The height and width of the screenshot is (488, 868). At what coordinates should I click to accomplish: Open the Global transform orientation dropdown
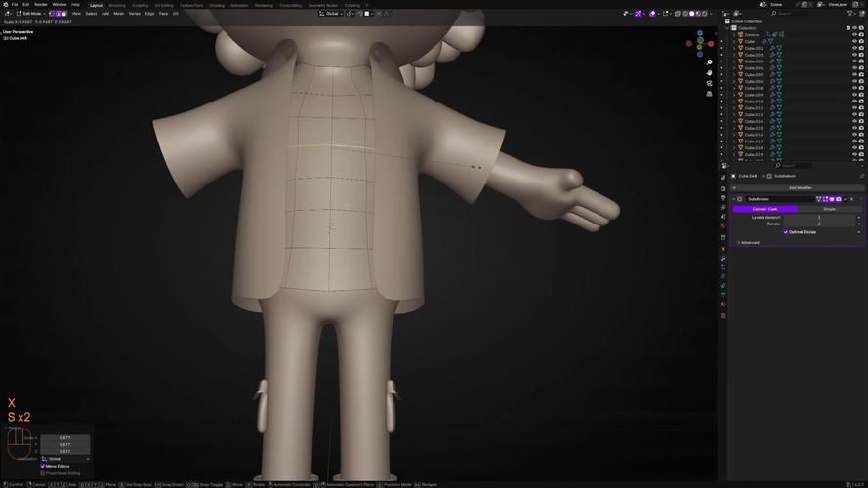(332, 14)
